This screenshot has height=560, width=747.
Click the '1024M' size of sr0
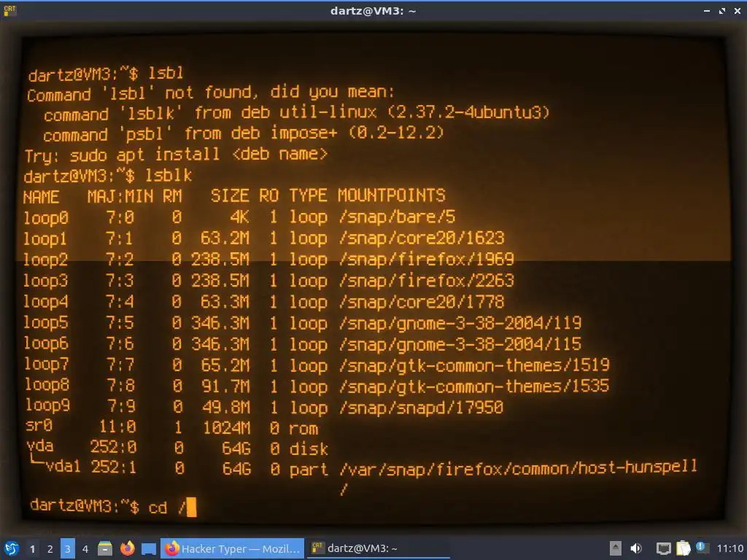pos(227,427)
